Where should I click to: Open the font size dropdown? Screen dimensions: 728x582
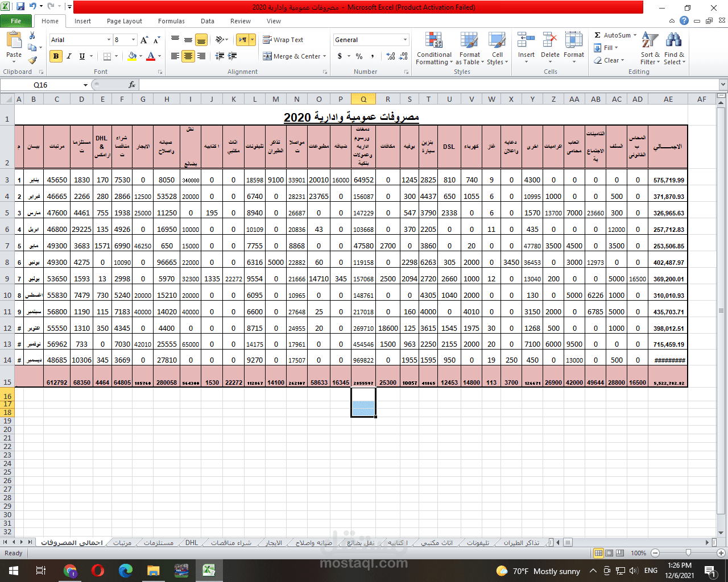coord(134,40)
